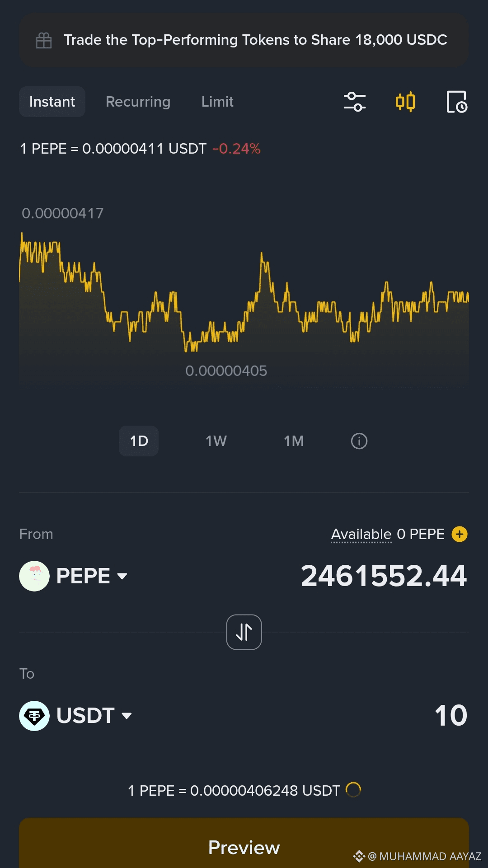Open the Available balance link
488x868 pixels.
tap(361, 535)
